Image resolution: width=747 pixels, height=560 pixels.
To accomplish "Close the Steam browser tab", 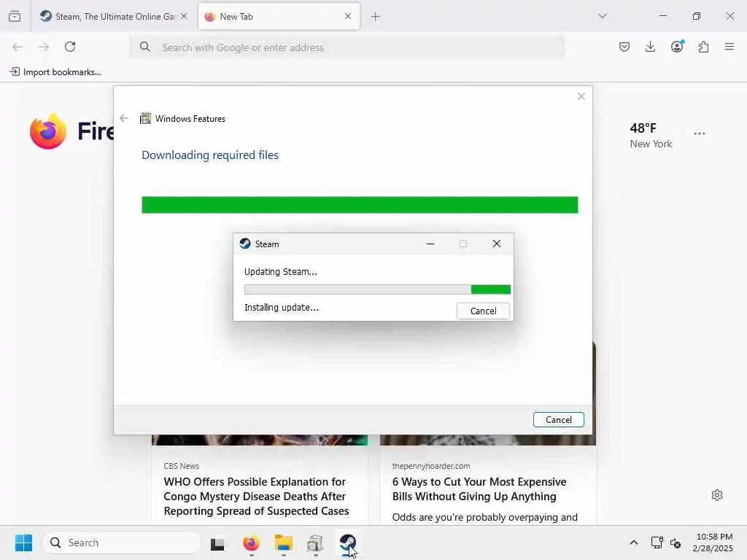I will click(x=184, y=16).
